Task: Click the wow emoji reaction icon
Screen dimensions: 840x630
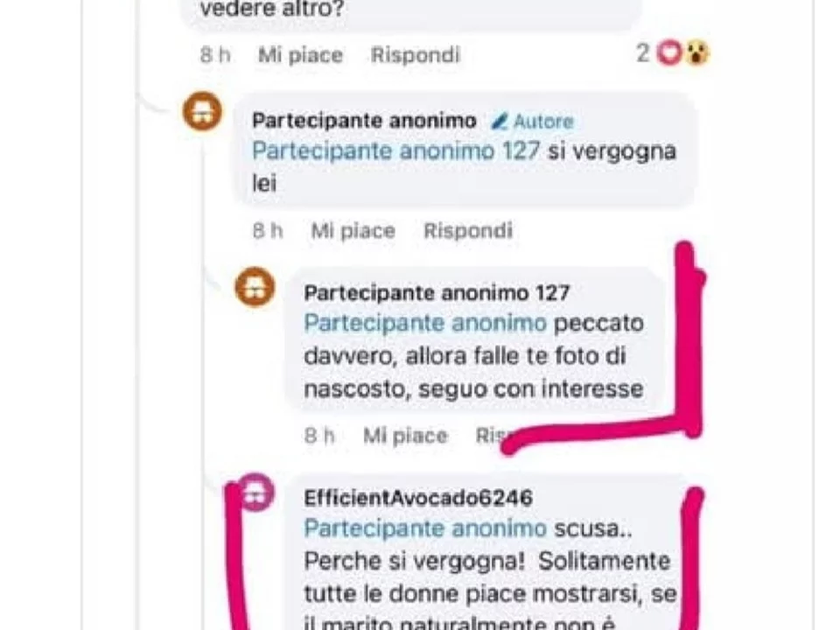Action: 696,53
